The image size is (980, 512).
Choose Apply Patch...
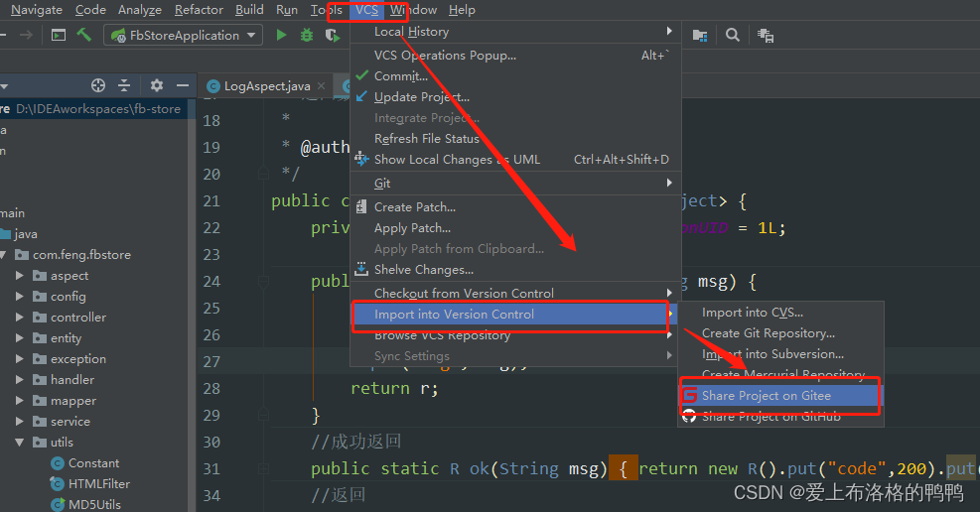(515, 228)
